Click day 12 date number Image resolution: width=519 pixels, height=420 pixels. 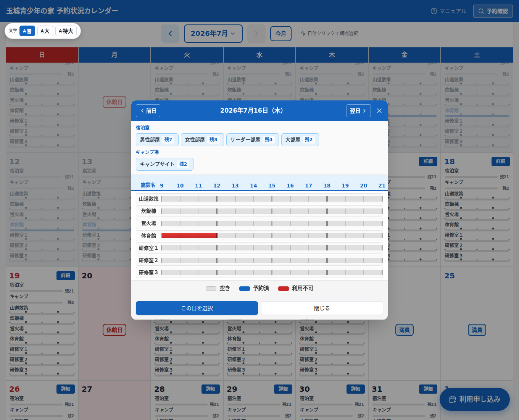15,162
